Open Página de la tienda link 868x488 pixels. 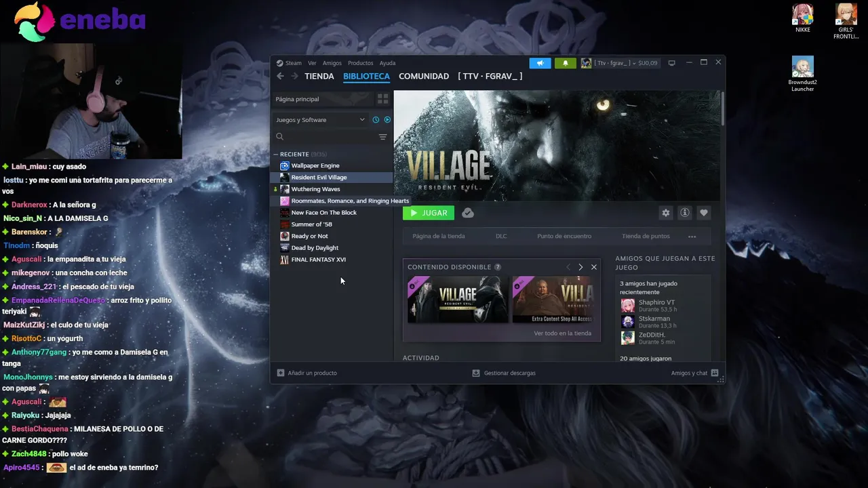coord(439,237)
